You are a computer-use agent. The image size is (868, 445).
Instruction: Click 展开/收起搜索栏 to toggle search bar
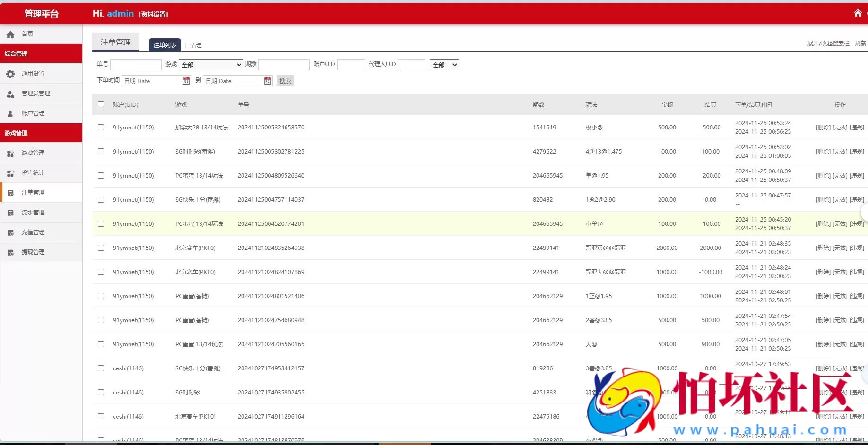pos(828,43)
